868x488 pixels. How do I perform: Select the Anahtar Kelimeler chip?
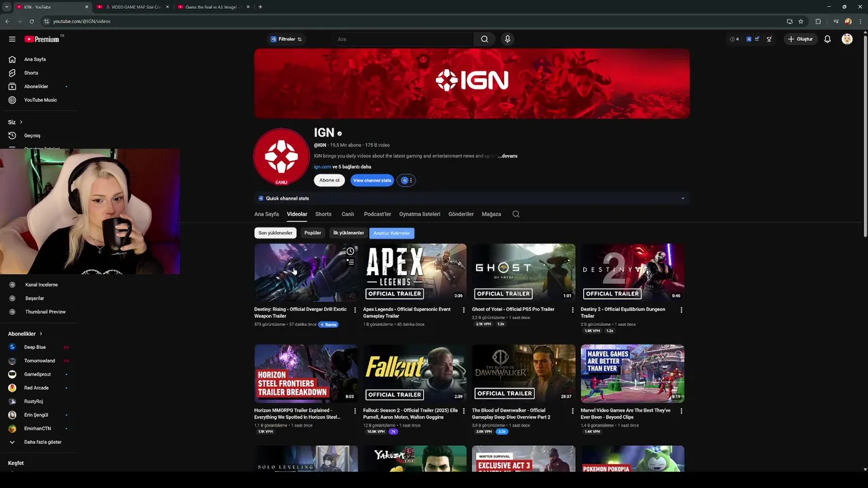click(x=391, y=233)
